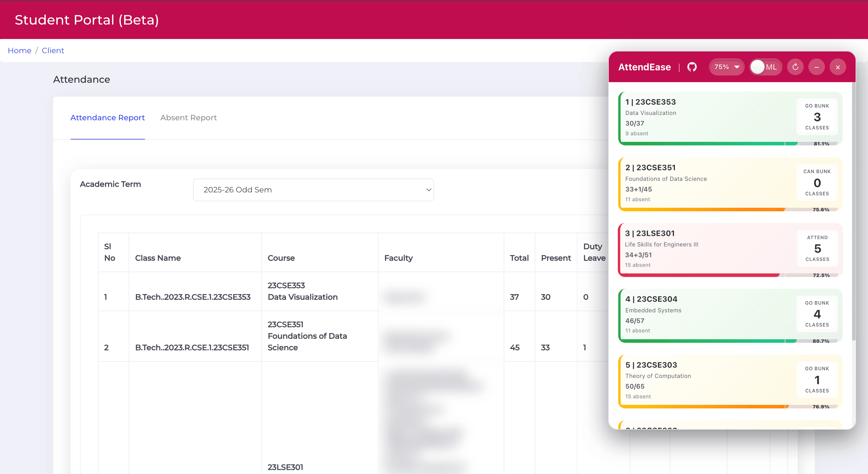Click the Attendance page heading

[x=81, y=79]
